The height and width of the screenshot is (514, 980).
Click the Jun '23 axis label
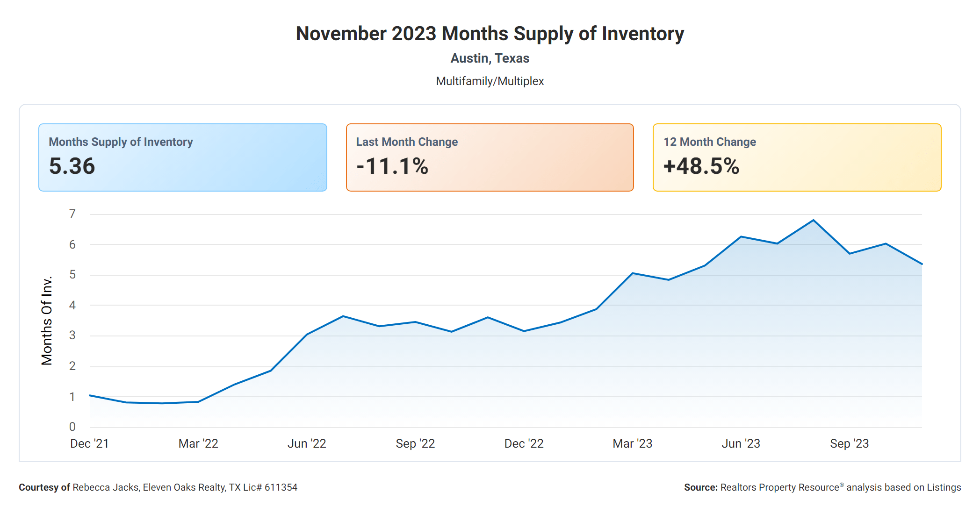coord(741,443)
